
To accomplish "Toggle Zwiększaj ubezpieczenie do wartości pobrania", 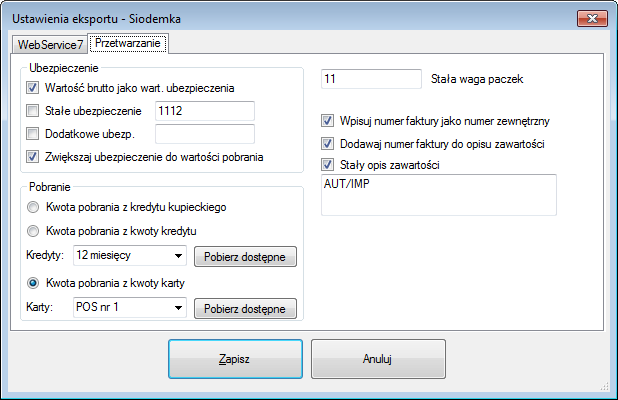I will pyautogui.click(x=32, y=157).
